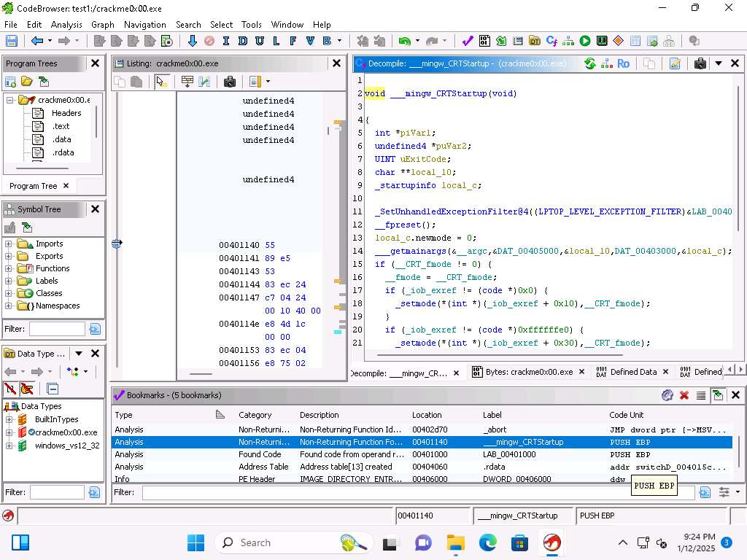Screen dimensions: 747x560
Task: Open the Bookmarks checkmark toolbar icon
Action: pyautogui.click(x=468, y=42)
